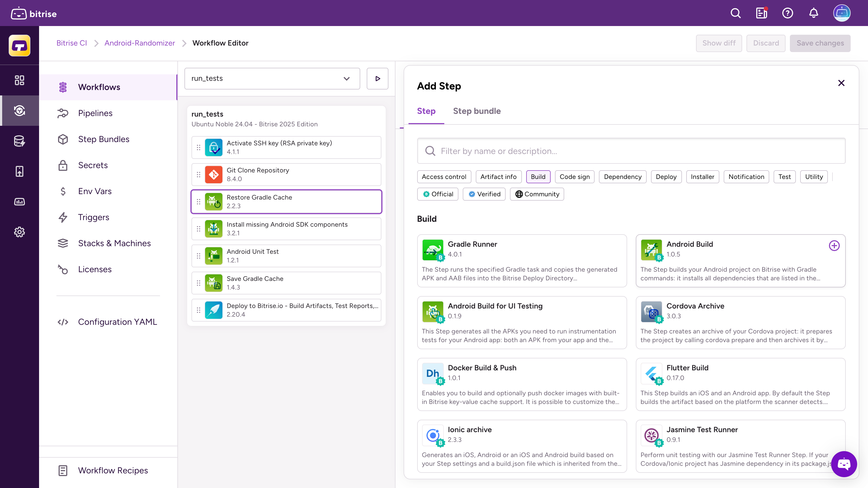
Task: Open the settings gear in left sidebar
Action: (x=19, y=232)
